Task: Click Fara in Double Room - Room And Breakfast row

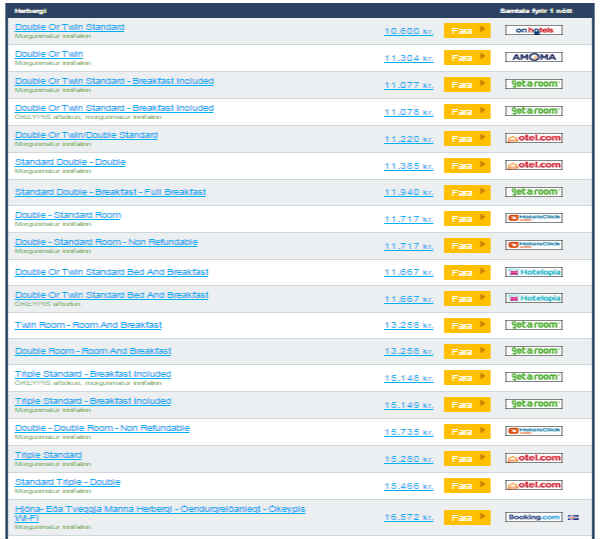Action: pos(467,351)
